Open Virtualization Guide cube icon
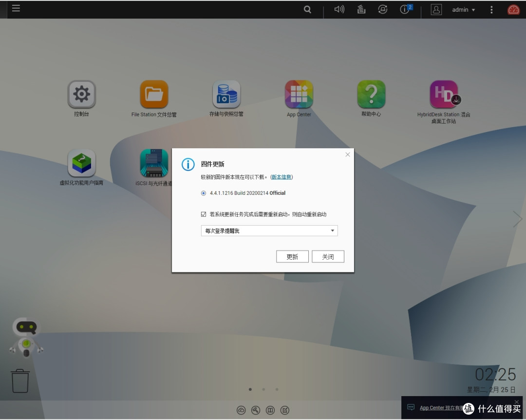This screenshot has width=526, height=420. tap(81, 163)
